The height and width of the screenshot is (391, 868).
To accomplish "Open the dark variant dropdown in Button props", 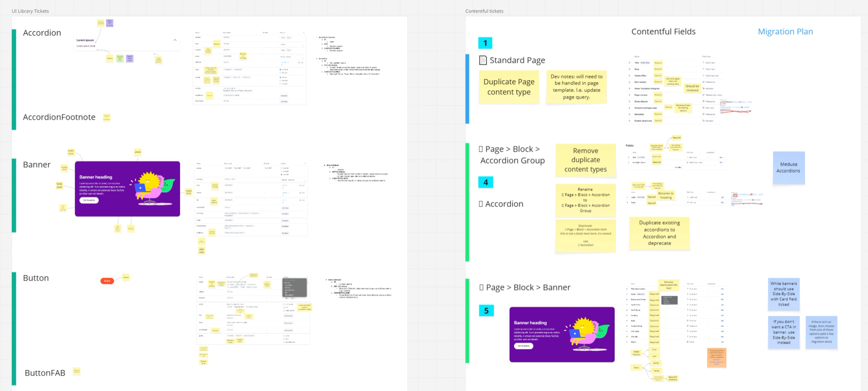I will (x=295, y=287).
